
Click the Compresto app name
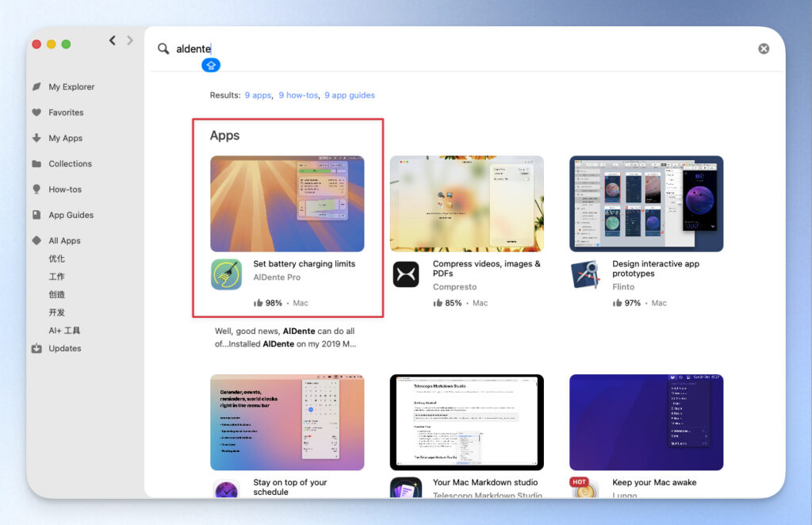coord(454,287)
